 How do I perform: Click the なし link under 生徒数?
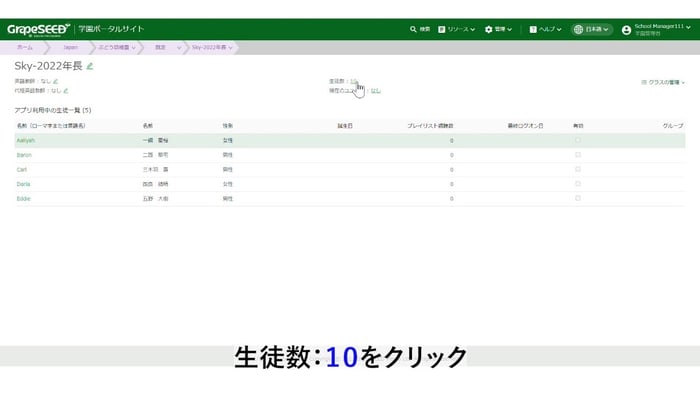tap(375, 91)
